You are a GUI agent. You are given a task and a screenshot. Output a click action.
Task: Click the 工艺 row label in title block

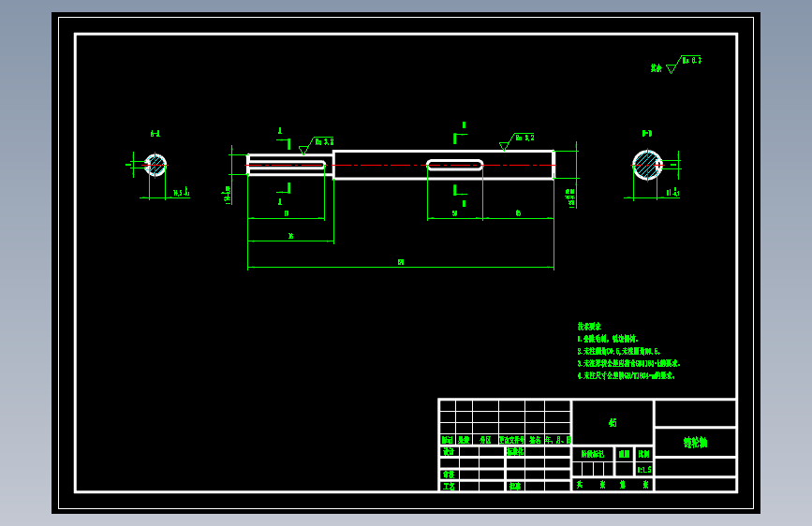click(449, 486)
